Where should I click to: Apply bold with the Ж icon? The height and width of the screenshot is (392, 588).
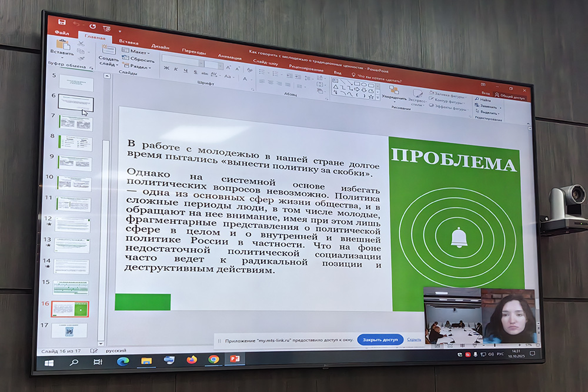pos(166,68)
